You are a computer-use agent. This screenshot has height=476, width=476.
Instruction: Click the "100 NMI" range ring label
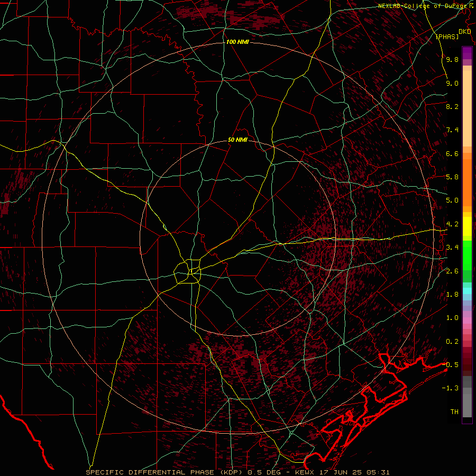pyautogui.click(x=237, y=42)
